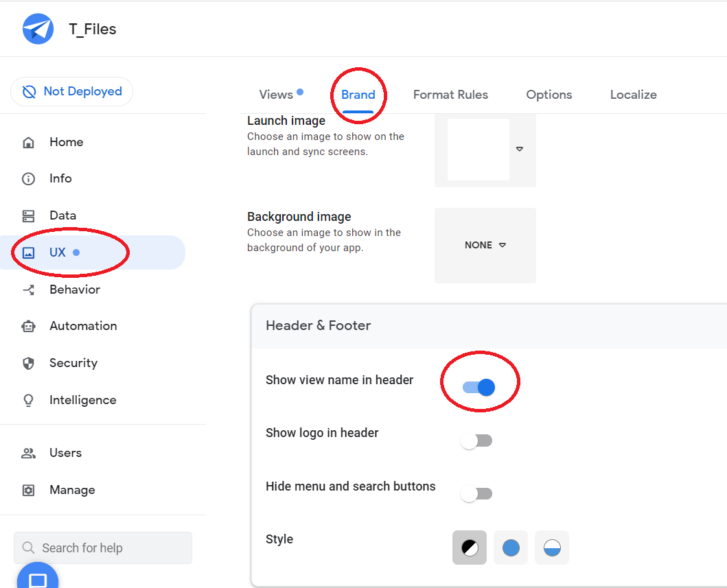Open the Localize tab
Image resolution: width=727 pixels, height=588 pixels.
click(633, 95)
